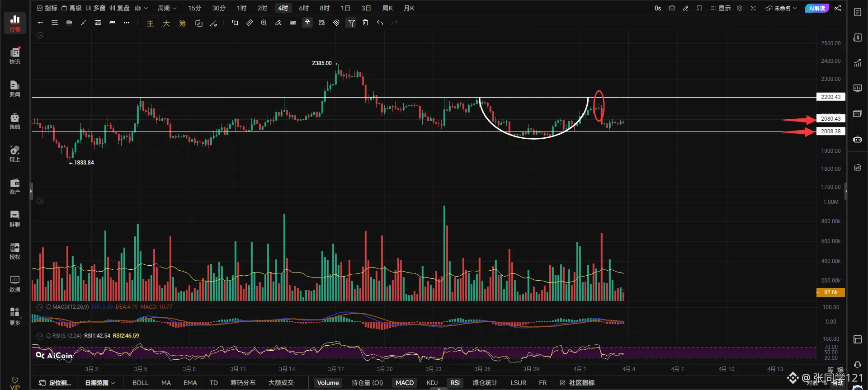
Task: Open the 更多 more sidebar icon
Action: [15, 315]
